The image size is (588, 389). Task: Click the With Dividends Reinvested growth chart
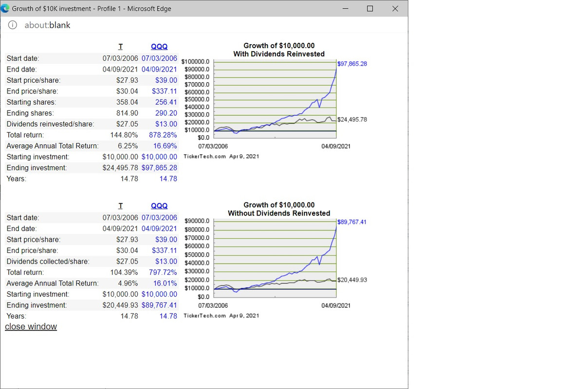point(275,100)
